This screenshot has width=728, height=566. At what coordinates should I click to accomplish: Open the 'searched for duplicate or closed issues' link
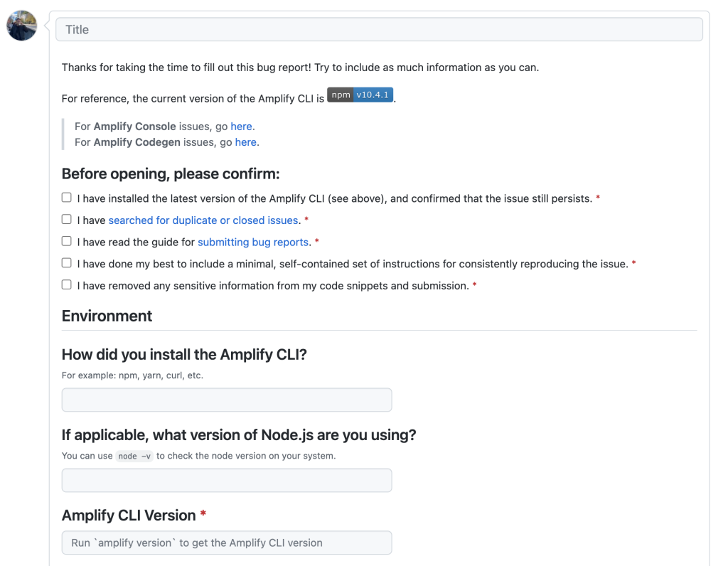[x=203, y=220]
